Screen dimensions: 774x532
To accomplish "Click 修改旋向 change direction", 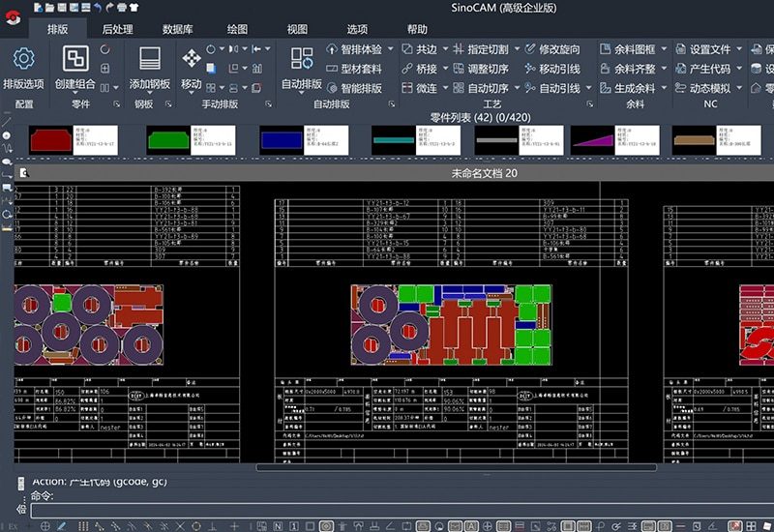I will (x=552, y=49).
